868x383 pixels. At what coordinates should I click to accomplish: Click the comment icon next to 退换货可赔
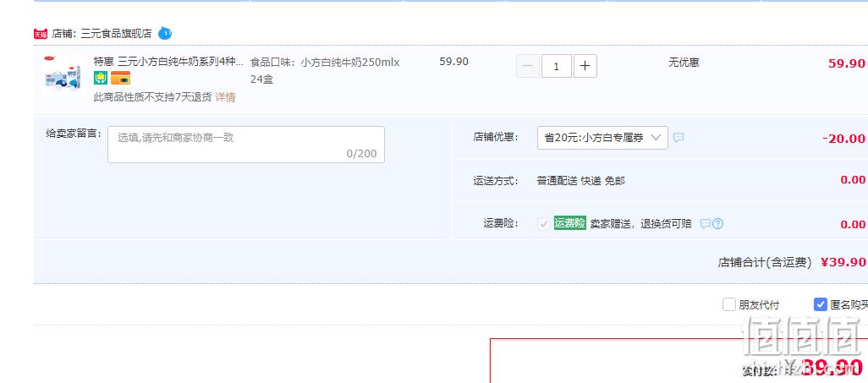click(706, 223)
